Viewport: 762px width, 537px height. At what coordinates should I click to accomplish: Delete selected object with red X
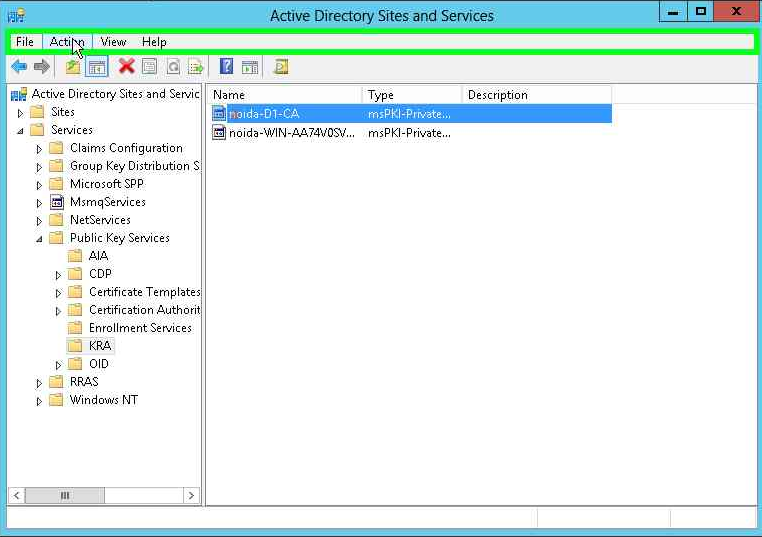coord(126,66)
